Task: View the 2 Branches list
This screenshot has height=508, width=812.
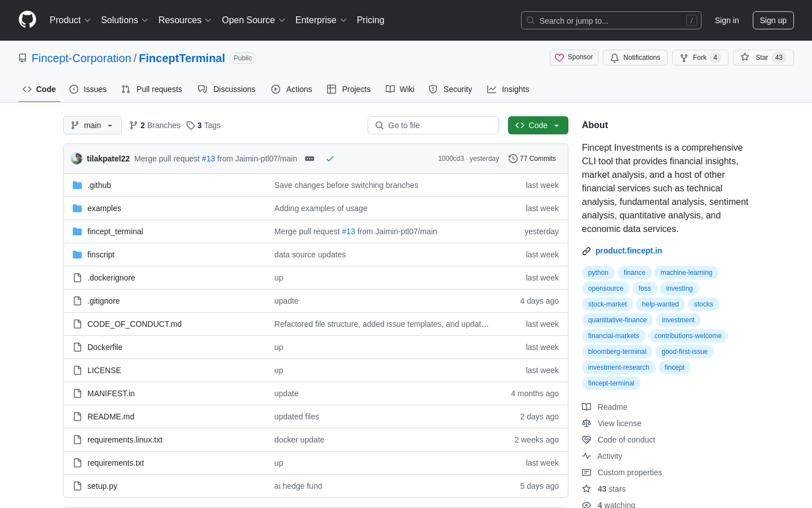Action: click(x=155, y=125)
